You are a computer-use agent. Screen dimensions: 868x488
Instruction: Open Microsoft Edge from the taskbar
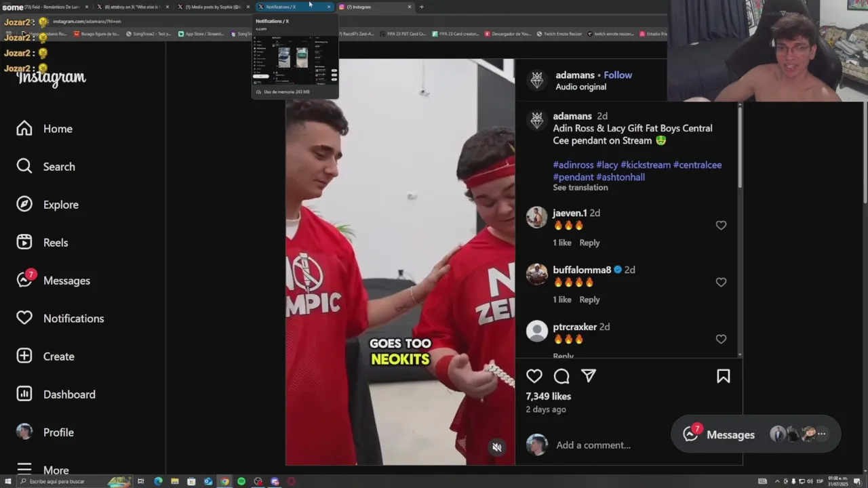[x=158, y=481]
